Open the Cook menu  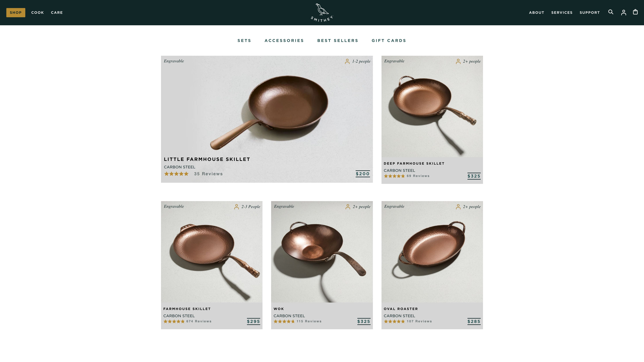38,12
